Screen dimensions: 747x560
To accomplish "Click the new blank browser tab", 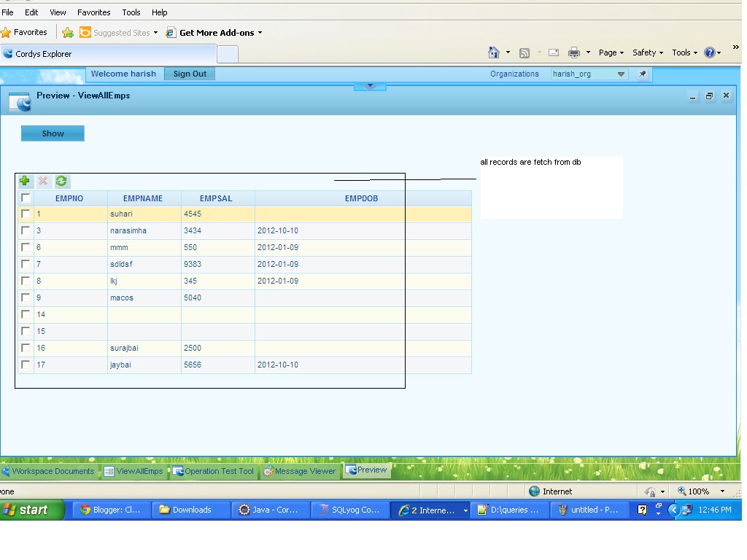I will [x=228, y=54].
